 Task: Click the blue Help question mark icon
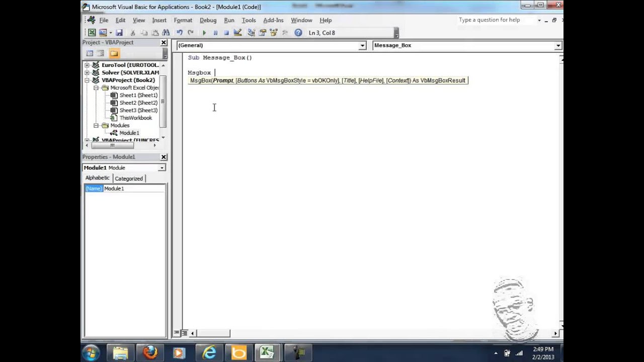tap(298, 33)
